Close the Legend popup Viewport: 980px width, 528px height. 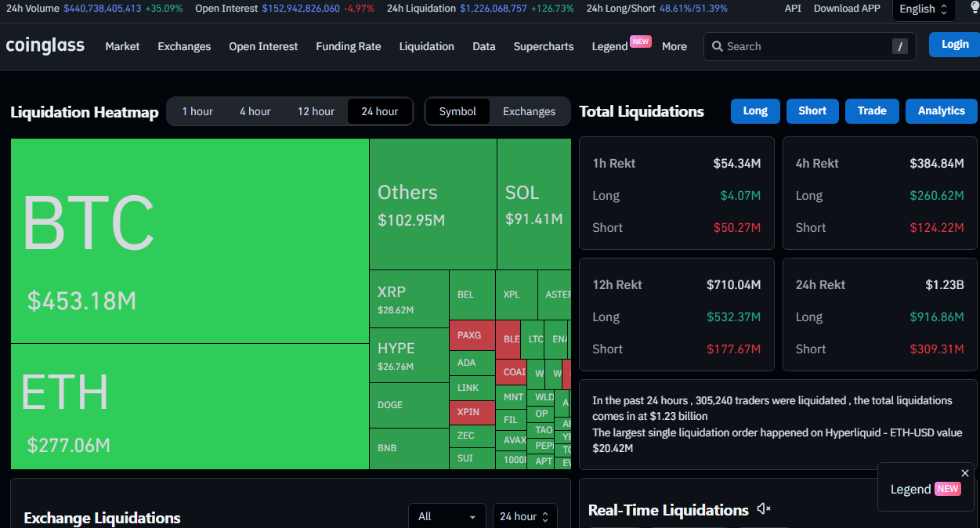(964, 473)
